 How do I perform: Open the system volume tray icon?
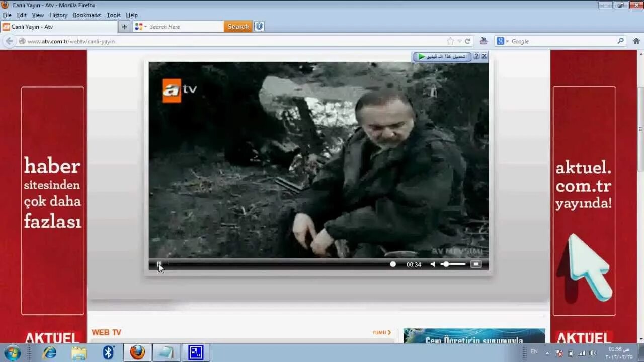592,353
